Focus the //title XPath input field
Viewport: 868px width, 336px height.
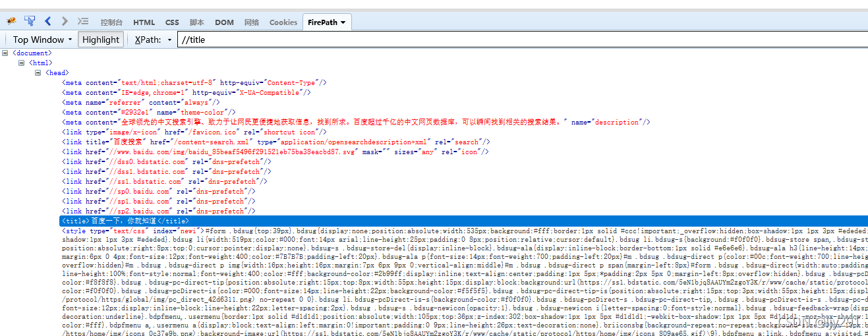[522, 40]
